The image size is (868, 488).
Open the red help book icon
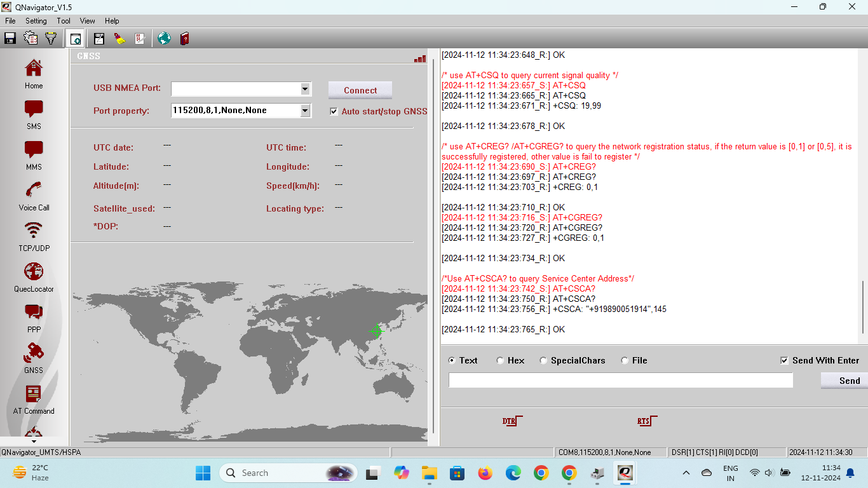tap(184, 39)
